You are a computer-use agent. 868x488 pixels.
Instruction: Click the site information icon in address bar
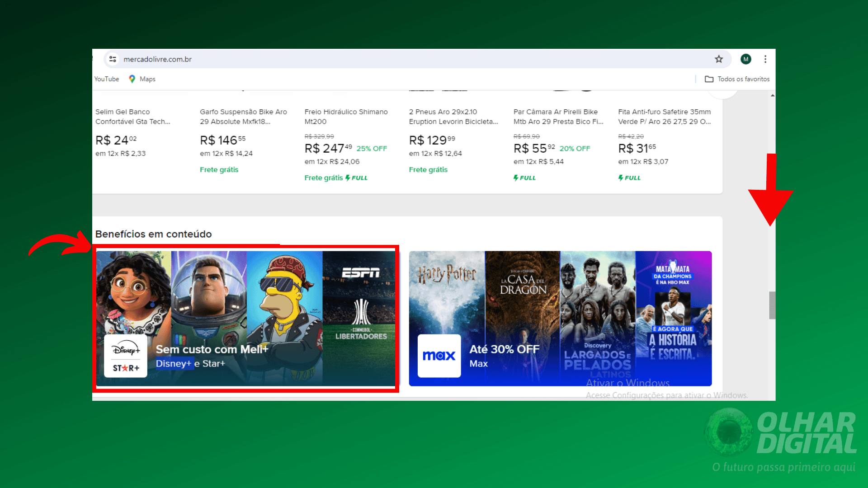click(113, 59)
